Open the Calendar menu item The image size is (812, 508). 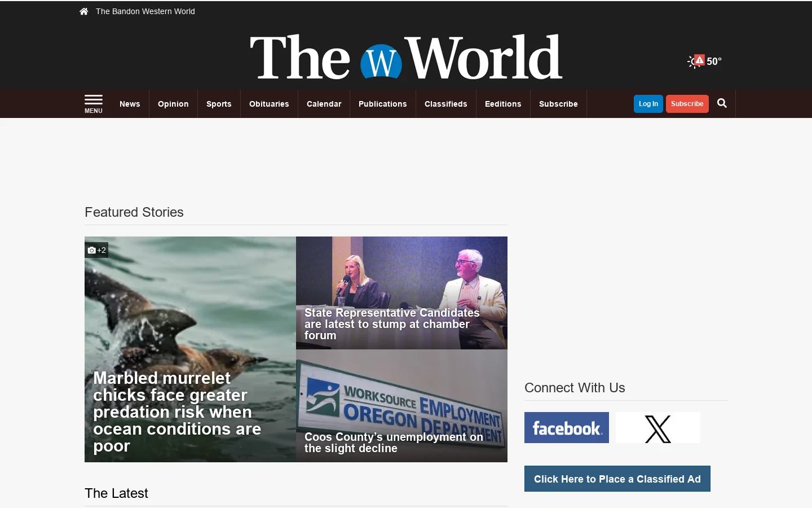point(324,104)
